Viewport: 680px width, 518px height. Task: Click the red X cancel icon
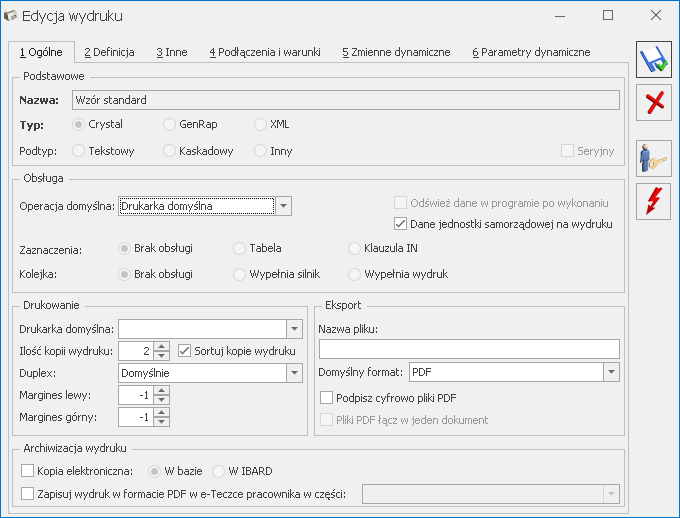pos(655,102)
